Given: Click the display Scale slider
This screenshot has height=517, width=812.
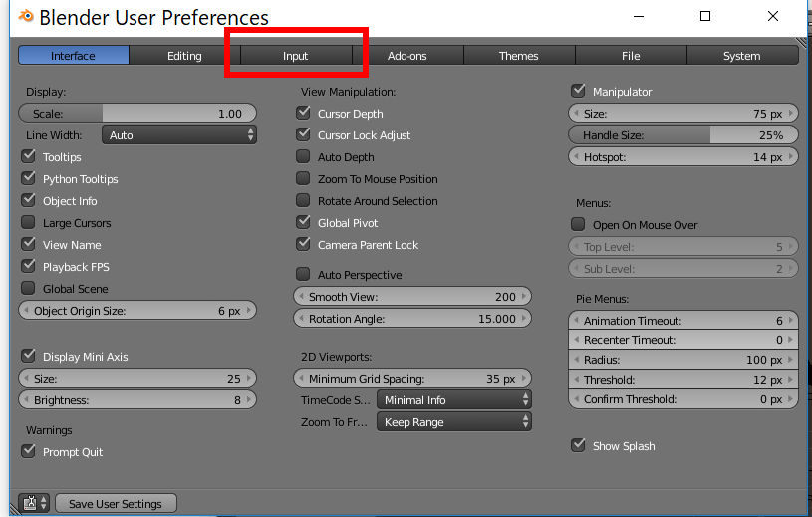Looking at the screenshot, I should [x=137, y=114].
